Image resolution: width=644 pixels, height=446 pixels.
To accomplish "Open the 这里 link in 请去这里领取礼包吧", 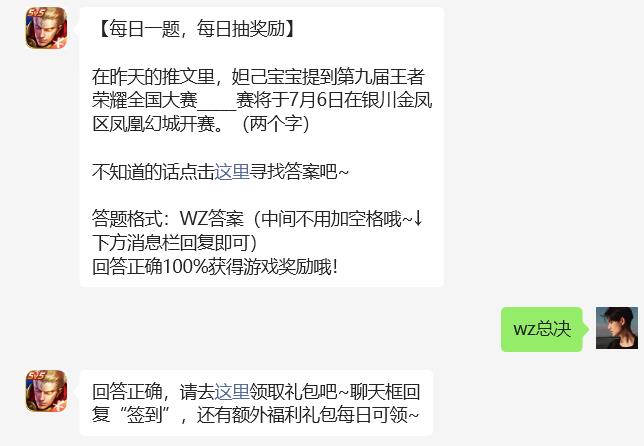I will [x=232, y=391].
